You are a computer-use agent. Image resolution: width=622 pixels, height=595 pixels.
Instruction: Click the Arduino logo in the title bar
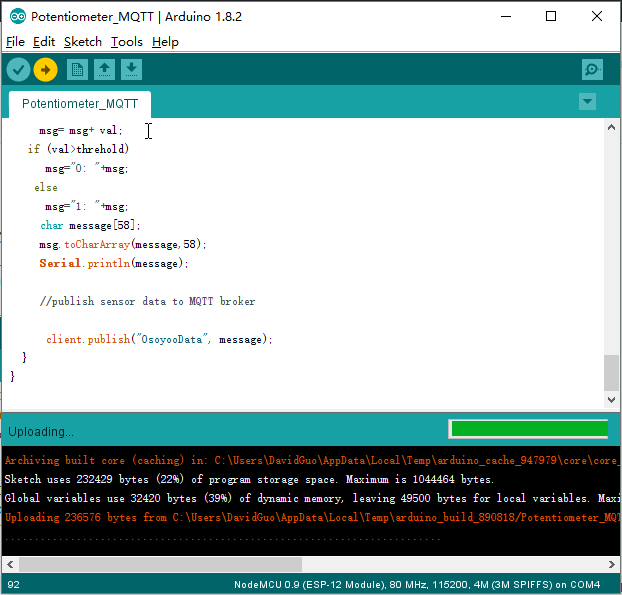click(17, 17)
